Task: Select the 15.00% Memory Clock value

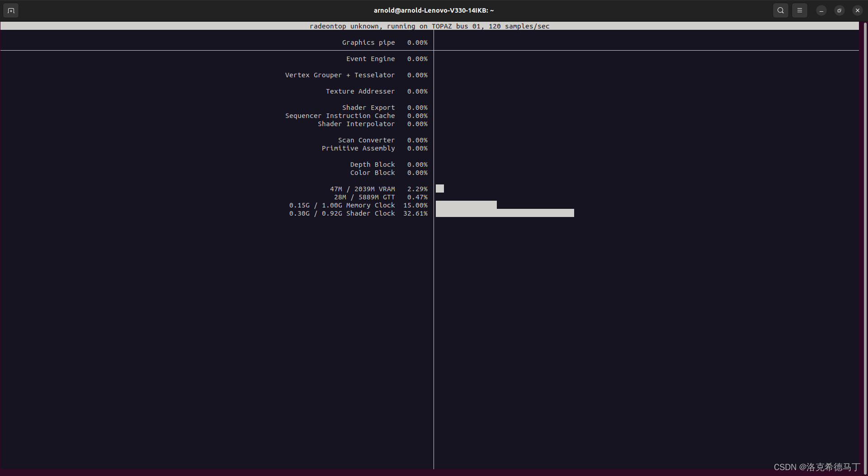Action: click(415, 205)
